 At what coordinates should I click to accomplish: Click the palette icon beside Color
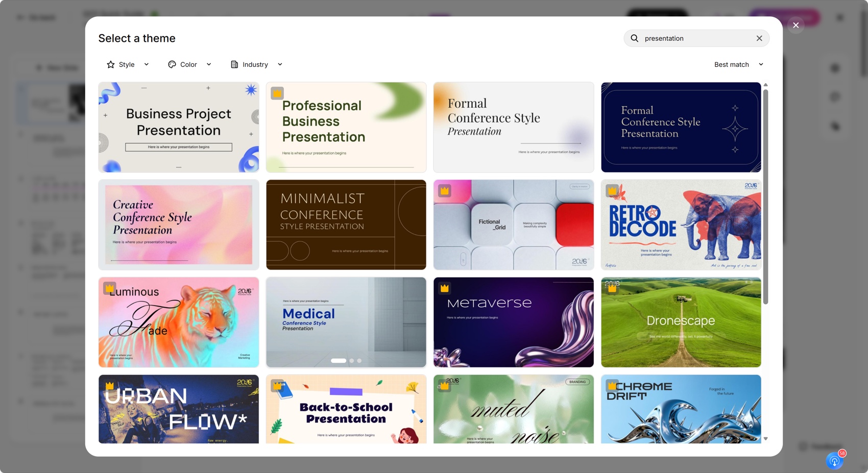pyautogui.click(x=172, y=64)
